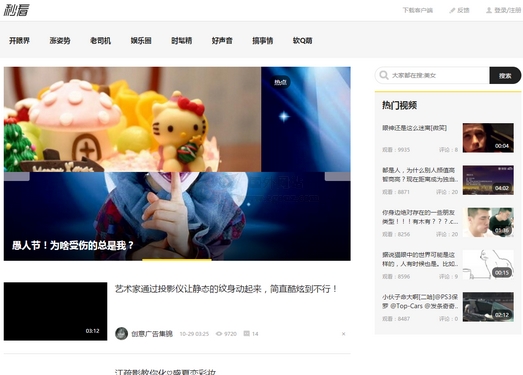Image resolution: width=523 pixels, height=375 pixels.
Task: Open hot video thumbnail with duration 03:46
Action: pyautogui.click(x=488, y=223)
